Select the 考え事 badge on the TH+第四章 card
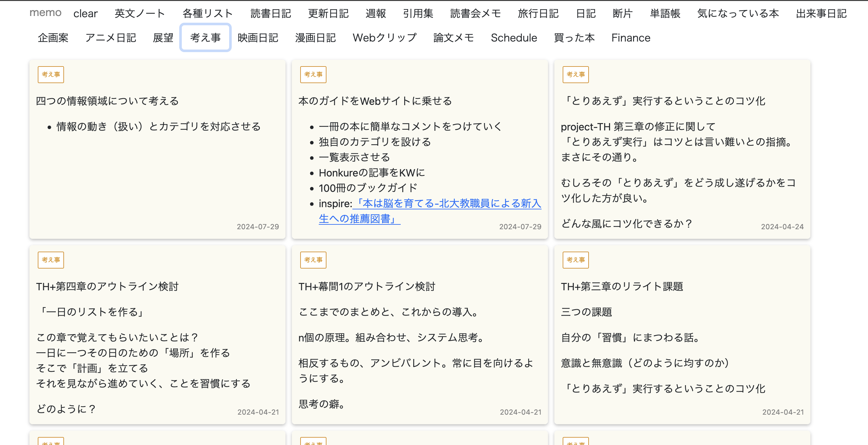This screenshot has height=445, width=868. point(51,260)
